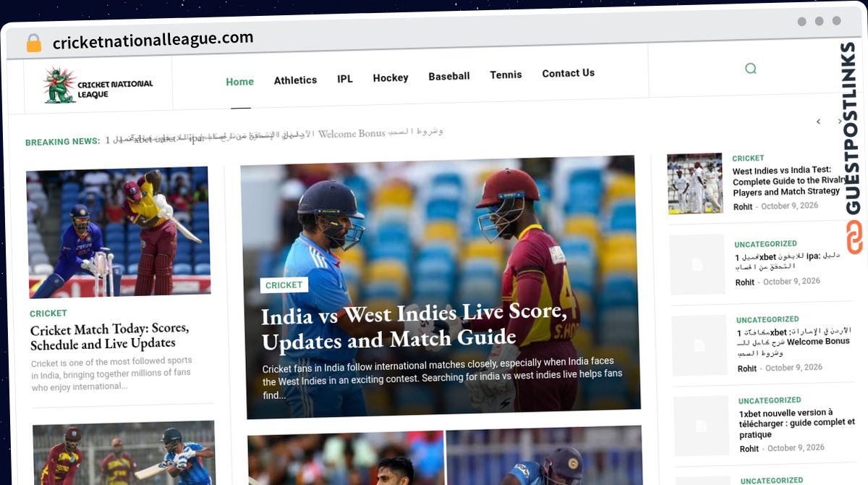
Task: Click 'Cricket fans in India follow' excerpt text
Action: coord(442,378)
